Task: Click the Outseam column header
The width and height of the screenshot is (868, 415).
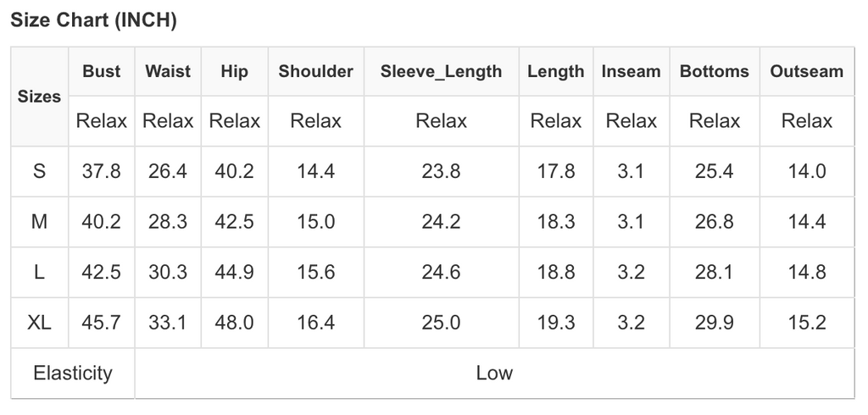Action: pos(806,72)
